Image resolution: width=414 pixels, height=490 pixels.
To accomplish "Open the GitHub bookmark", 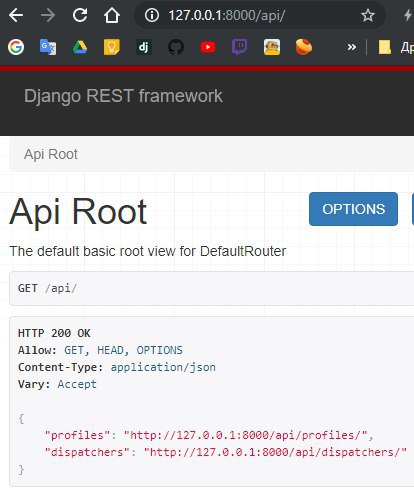I will (176, 47).
